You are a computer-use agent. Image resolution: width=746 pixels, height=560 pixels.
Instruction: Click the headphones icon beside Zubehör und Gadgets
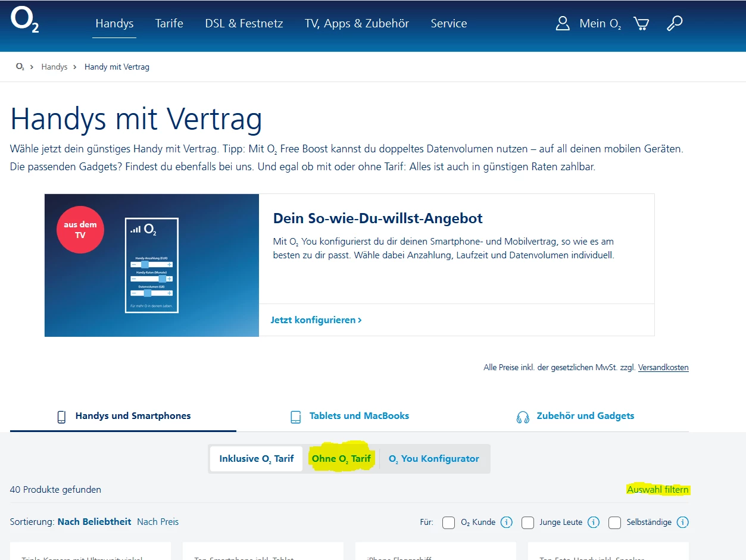(x=523, y=417)
